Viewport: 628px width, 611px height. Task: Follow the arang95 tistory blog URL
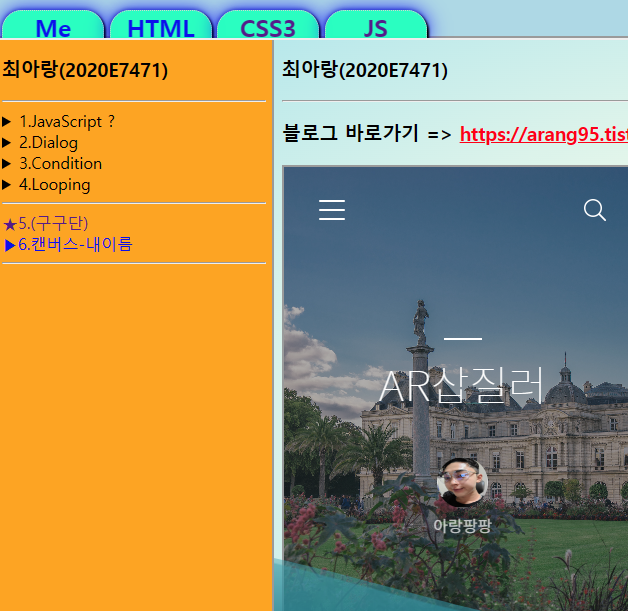tap(543, 134)
